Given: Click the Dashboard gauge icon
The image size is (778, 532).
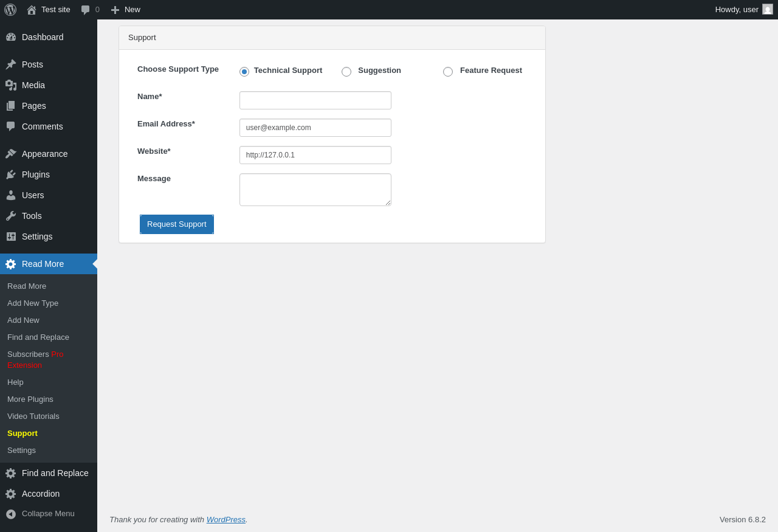Looking at the screenshot, I should 11,37.
